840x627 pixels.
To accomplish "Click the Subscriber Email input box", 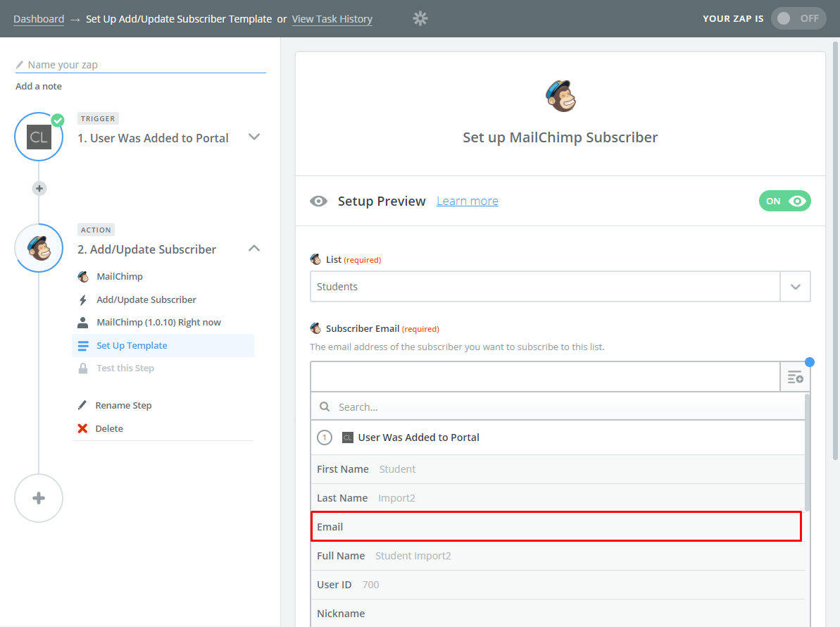I will [x=545, y=377].
